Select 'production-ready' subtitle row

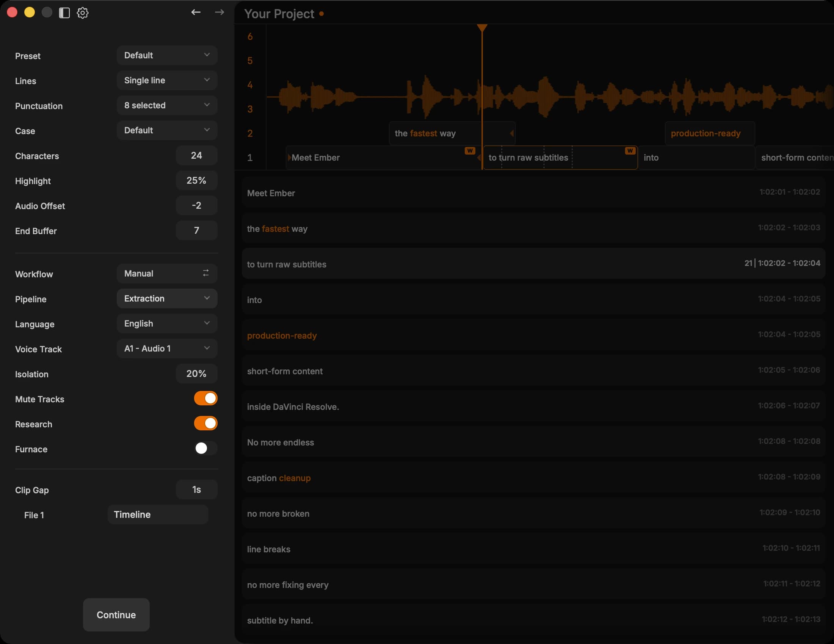coord(533,335)
